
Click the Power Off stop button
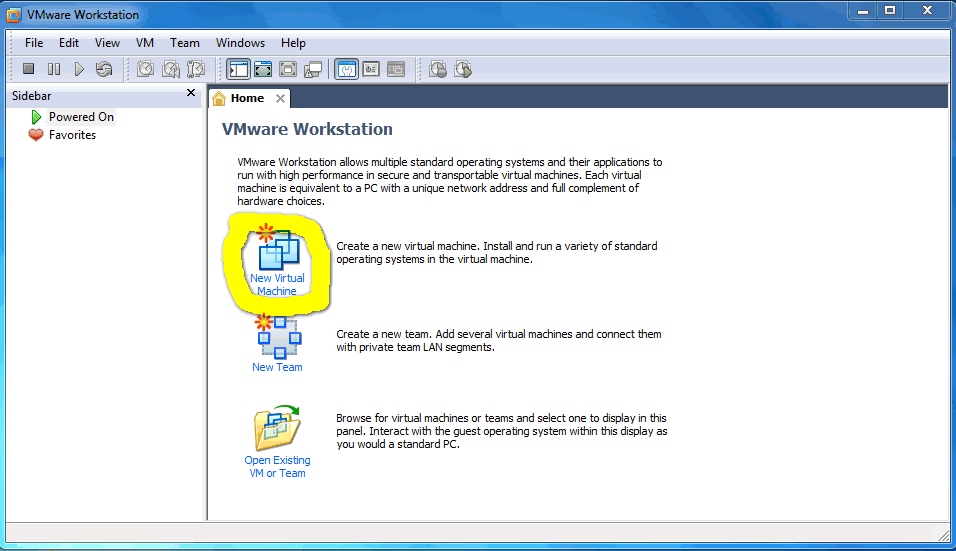(28, 69)
